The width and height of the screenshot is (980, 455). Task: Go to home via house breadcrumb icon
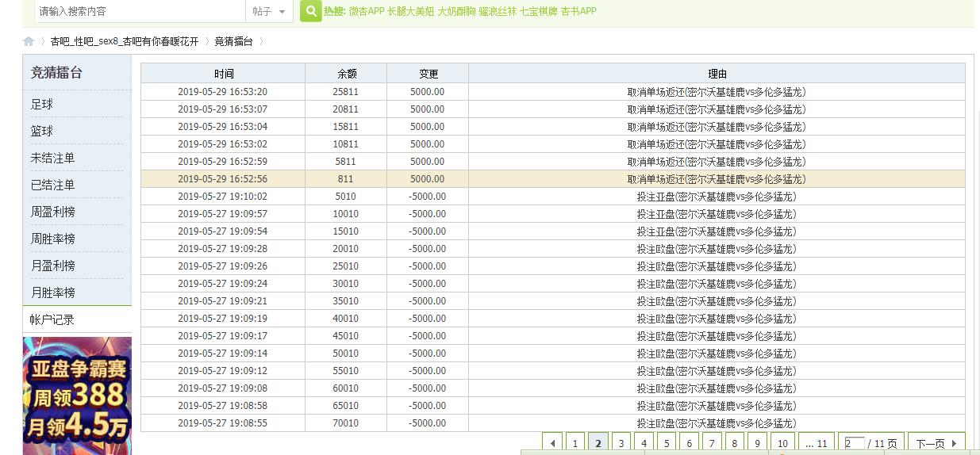(x=29, y=41)
